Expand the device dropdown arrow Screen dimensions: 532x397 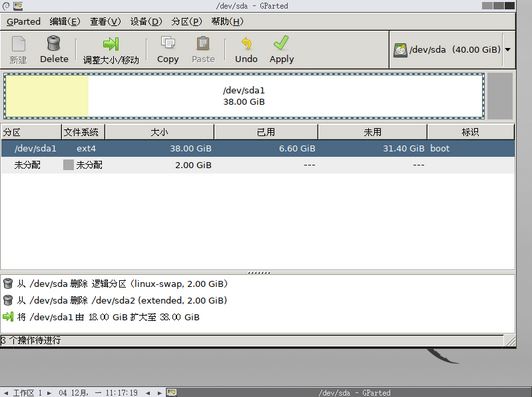pos(508,50)
